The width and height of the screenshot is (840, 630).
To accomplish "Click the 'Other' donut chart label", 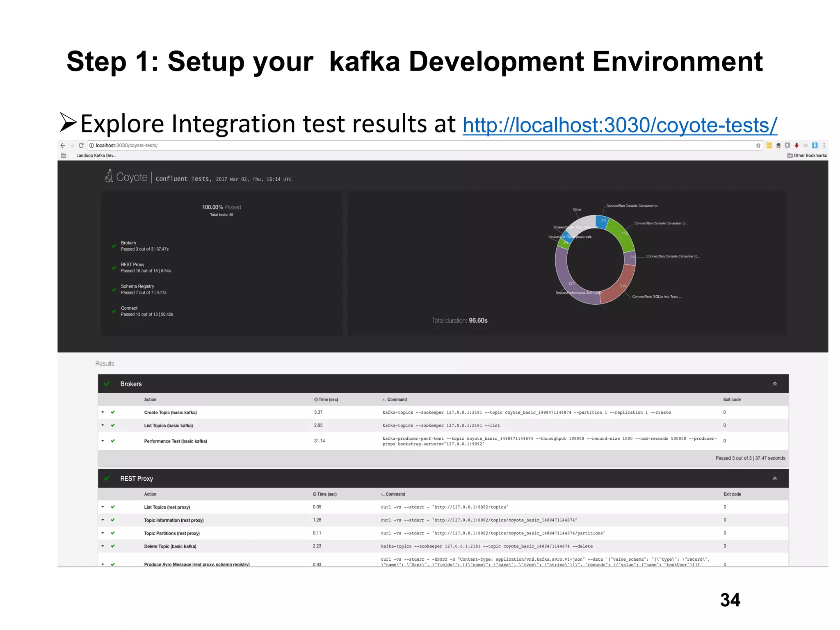I will pyautogui.click(x=577, y=210).
